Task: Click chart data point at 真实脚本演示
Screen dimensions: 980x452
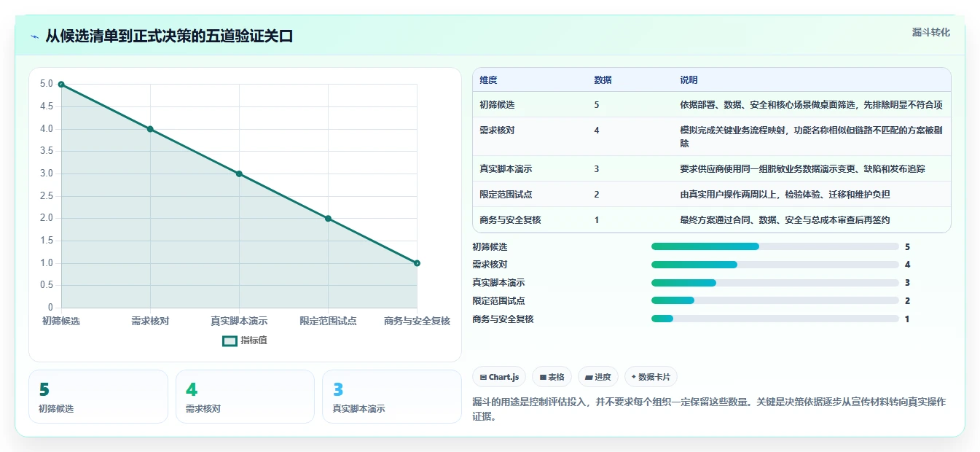Action: (239, 174)
